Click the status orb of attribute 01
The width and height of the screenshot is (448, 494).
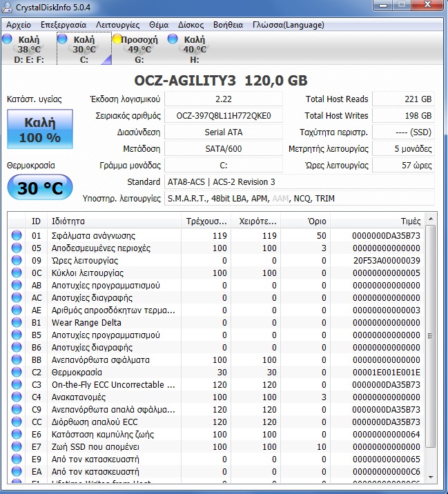pyautogui.click(x=17, y=235)
